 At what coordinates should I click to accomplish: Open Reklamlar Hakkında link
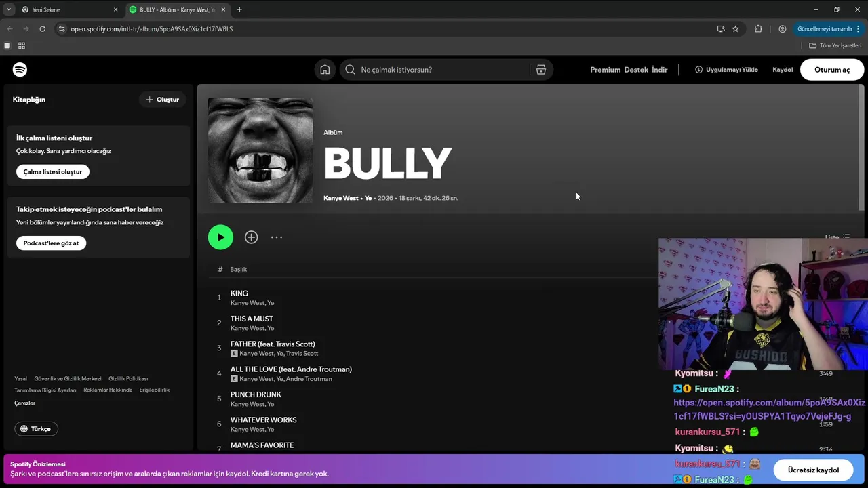[x=108, y=390]
